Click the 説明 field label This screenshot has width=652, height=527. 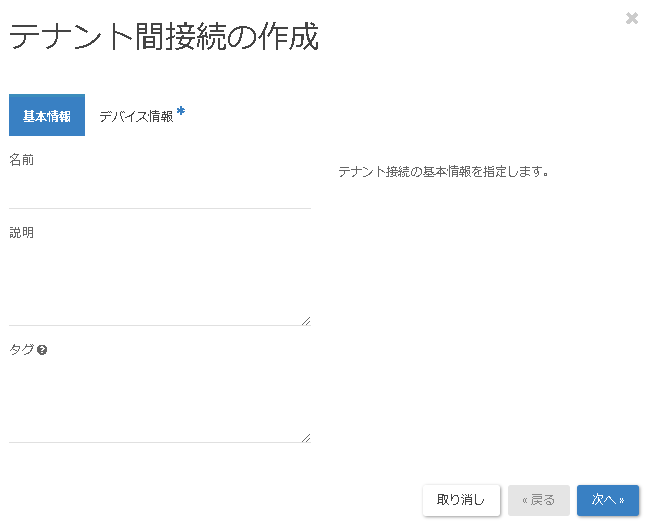pos(21,233)
